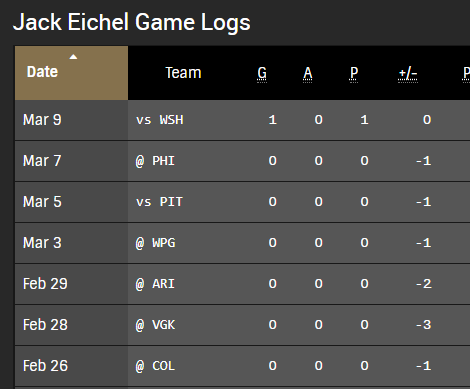Click the @ COL opponent entry
Image resolution: width=470 pixels, height=389 pixels.
click(155, 366)
